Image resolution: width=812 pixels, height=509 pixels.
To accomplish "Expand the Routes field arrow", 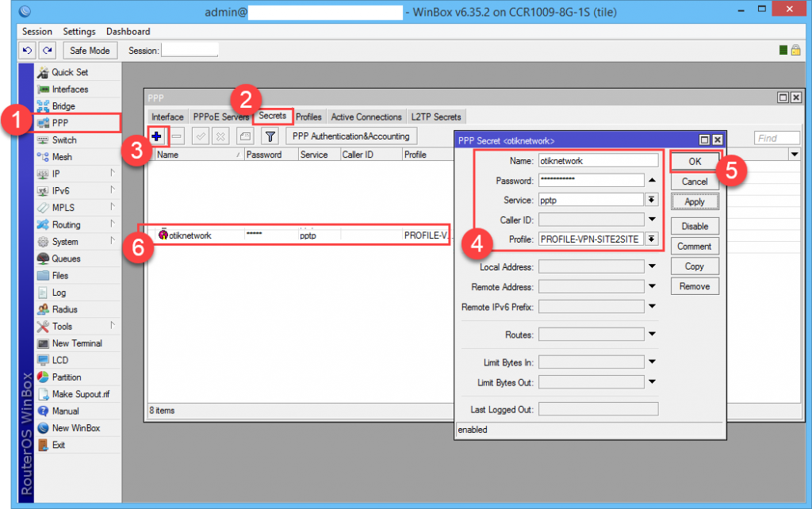I will pos(652,334).
